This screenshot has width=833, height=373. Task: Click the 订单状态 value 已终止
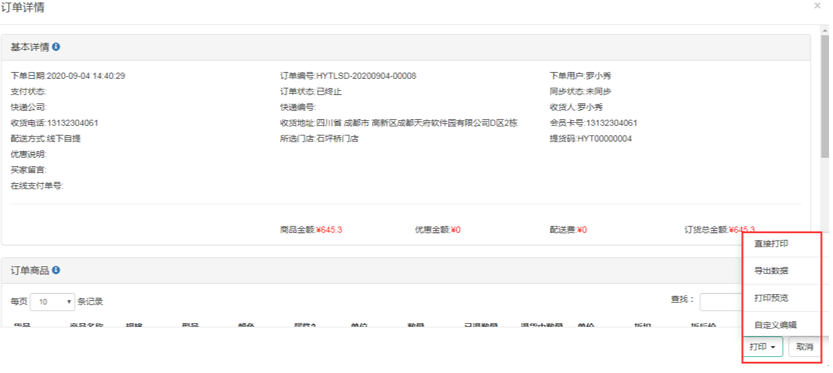(329, 92)
